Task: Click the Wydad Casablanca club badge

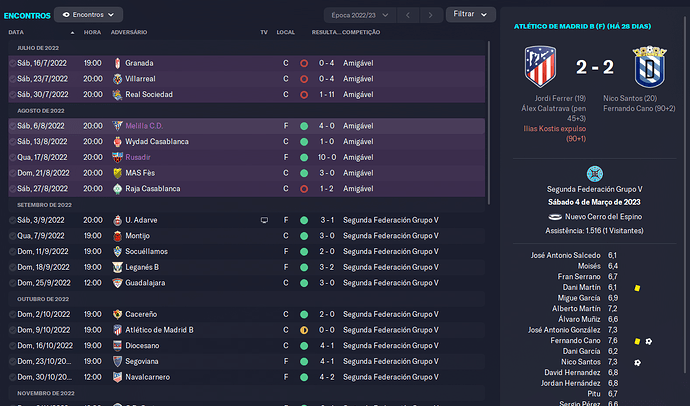Action: point(117,142)
